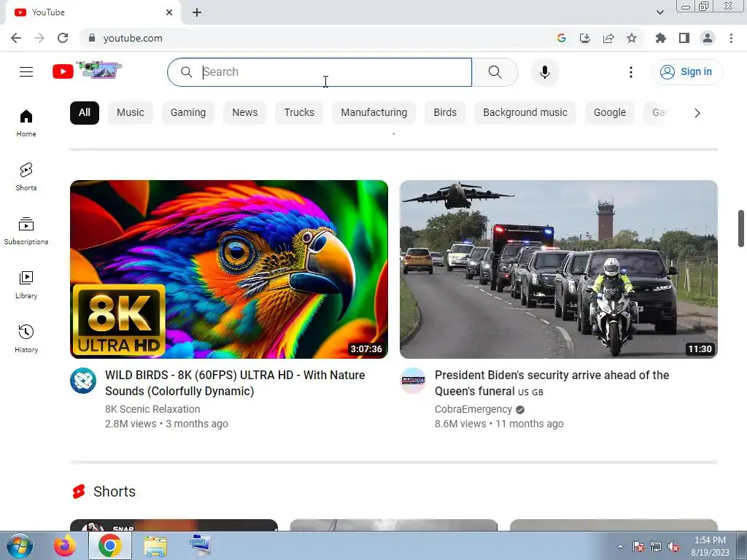
Task: Select the Google filter chip
Action: 610,113
